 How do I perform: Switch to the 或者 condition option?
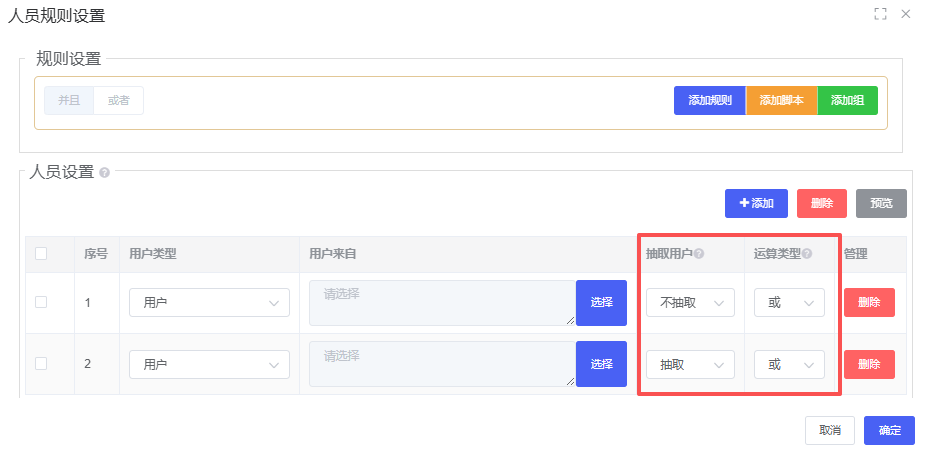pos(118,100)
